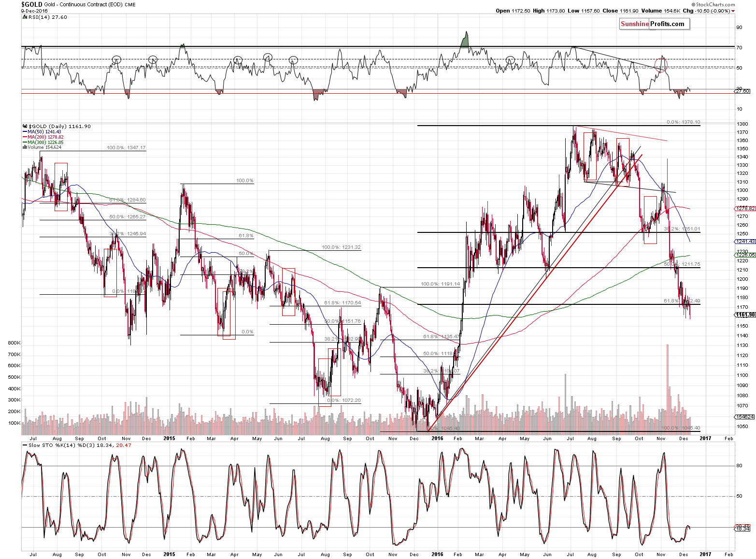756x559 pixels.
Task: Click the 50.0%: 1211.75 retracement label
Action: (x=682, y=264)
